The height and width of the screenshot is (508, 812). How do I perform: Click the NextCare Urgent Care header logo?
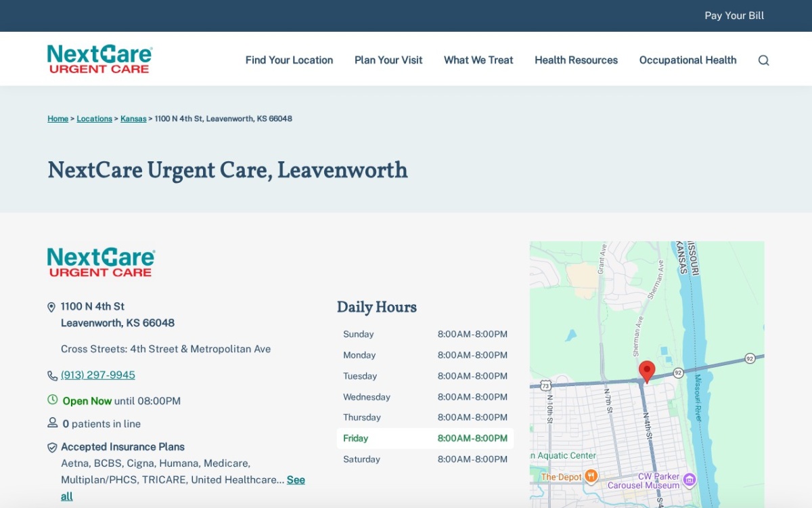(x=99, y=59)
